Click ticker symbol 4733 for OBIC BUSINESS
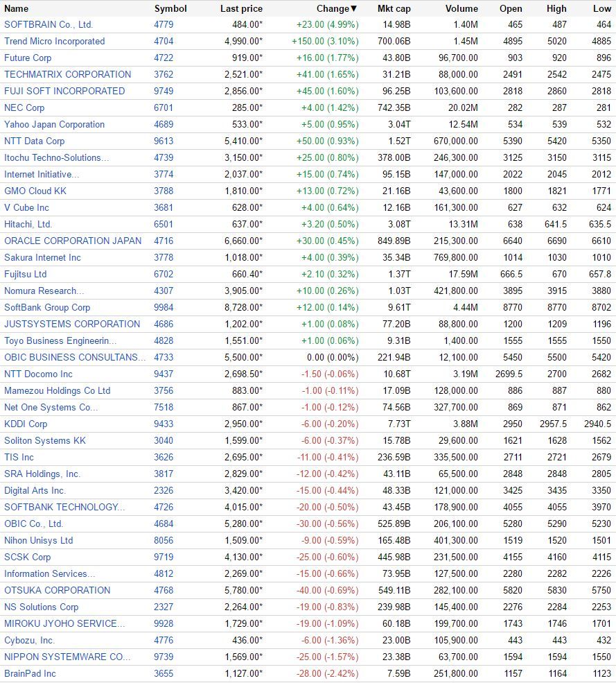The width and height of the screenshot is (616, 683). (164, 358)
